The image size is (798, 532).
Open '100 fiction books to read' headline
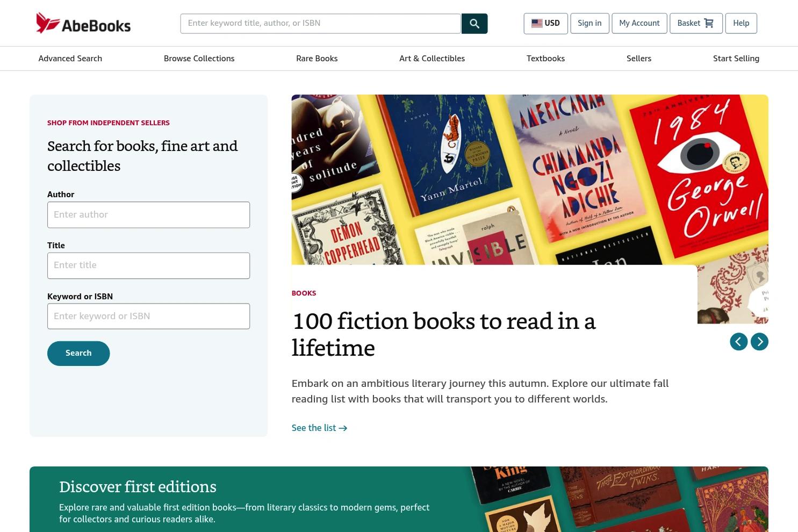click(x=444, y=334)
